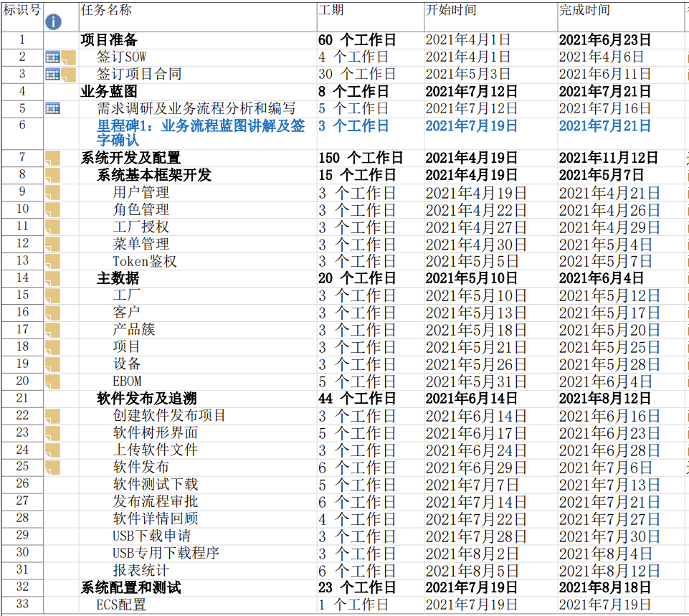Click the start date 2021年5月3日
Image resolution: width=689 pixels, height=616 pixels.
[x=468, y=75]
